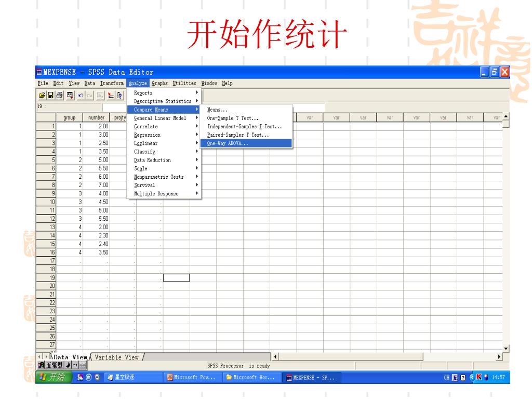The width and height of the screenshot is (532, 399).
Task: Switch to the Data View tab
Action: coord(70,357)
